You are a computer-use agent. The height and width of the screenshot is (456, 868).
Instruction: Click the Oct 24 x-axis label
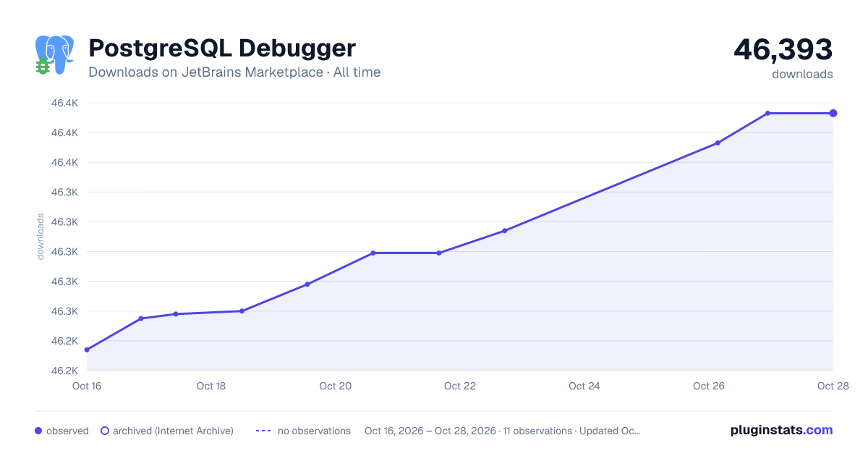584,386
